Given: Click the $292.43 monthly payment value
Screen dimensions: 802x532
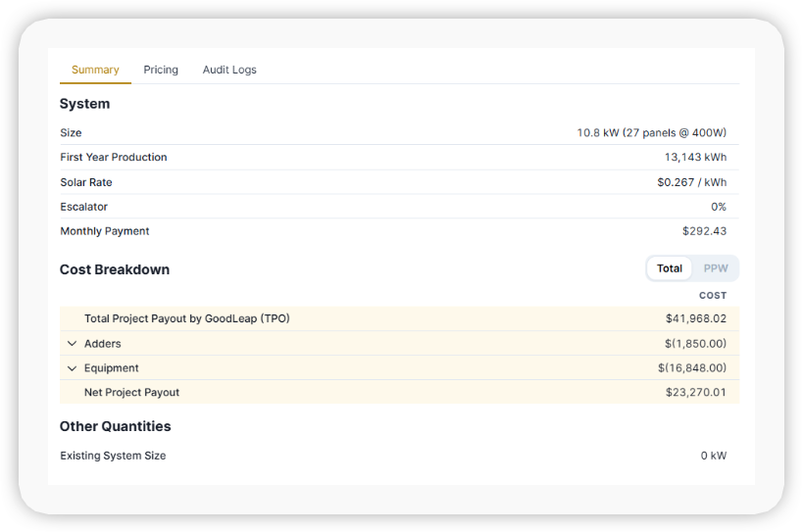Looking at the screenshot, I should pos(704,231).
